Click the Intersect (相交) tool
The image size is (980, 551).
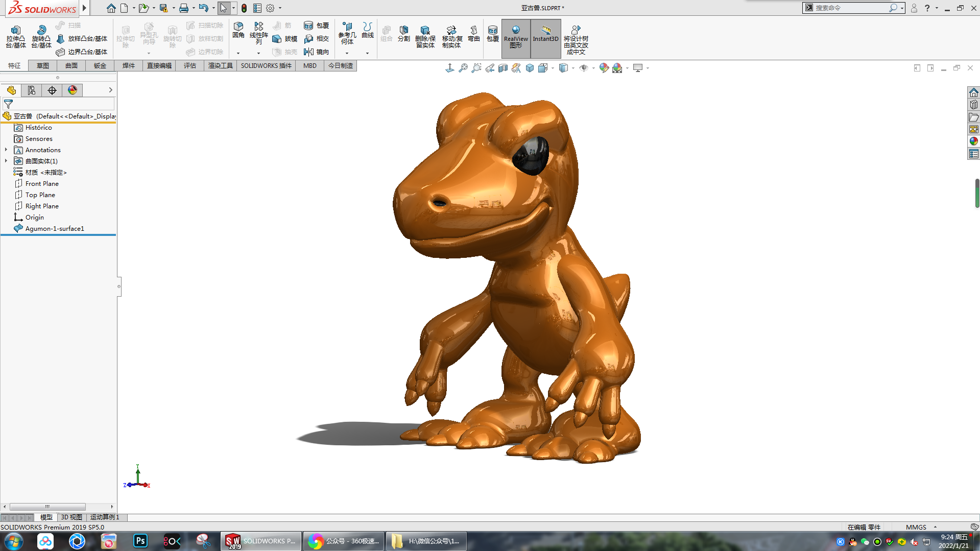tap(317, 39)
